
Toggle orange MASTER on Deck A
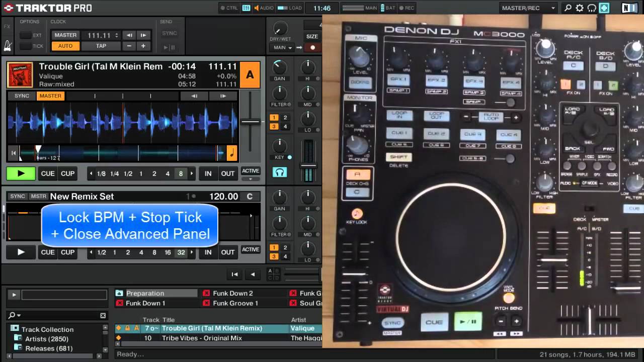(x=50, y=96)
